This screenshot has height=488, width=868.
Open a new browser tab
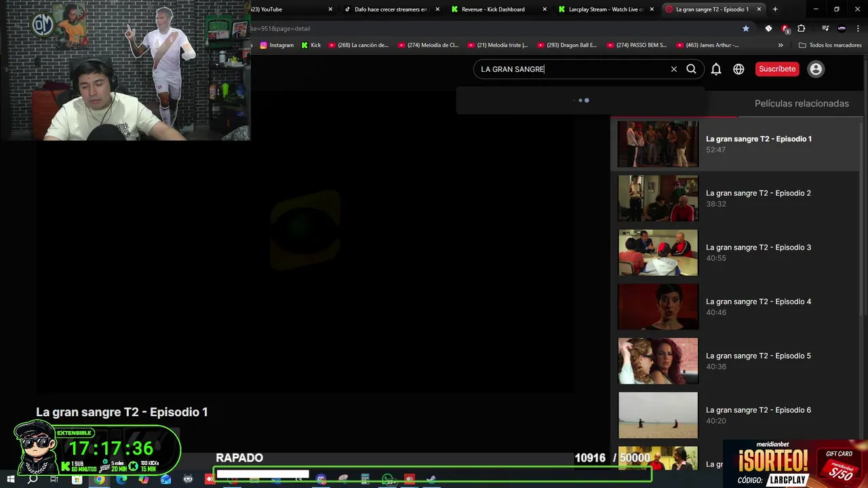point(775,9)
